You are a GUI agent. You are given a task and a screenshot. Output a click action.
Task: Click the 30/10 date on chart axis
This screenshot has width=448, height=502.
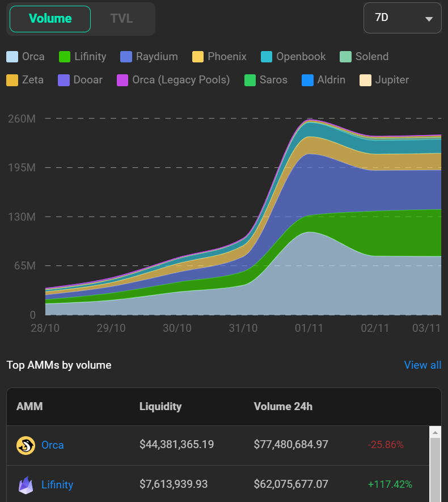[177, 328]
